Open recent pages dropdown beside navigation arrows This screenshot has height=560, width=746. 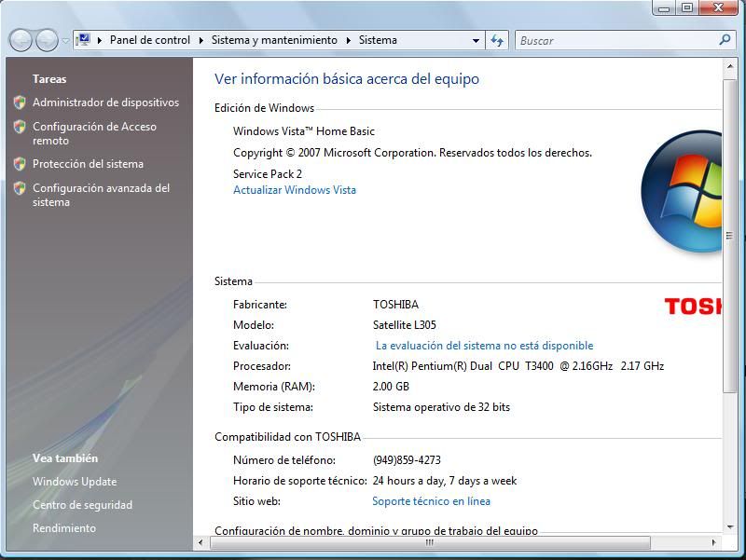pyautogui.click(x=65, y=41)
